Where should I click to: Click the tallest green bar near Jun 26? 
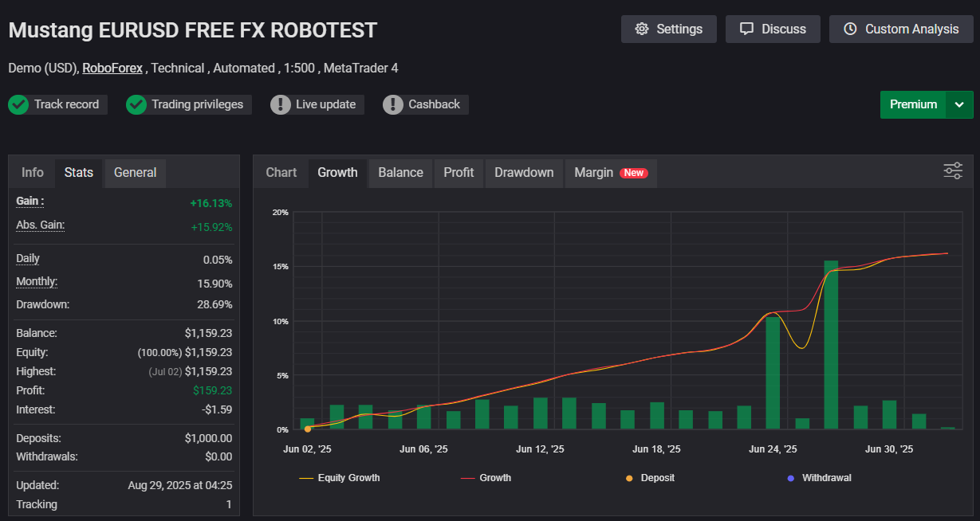(831, 345)
